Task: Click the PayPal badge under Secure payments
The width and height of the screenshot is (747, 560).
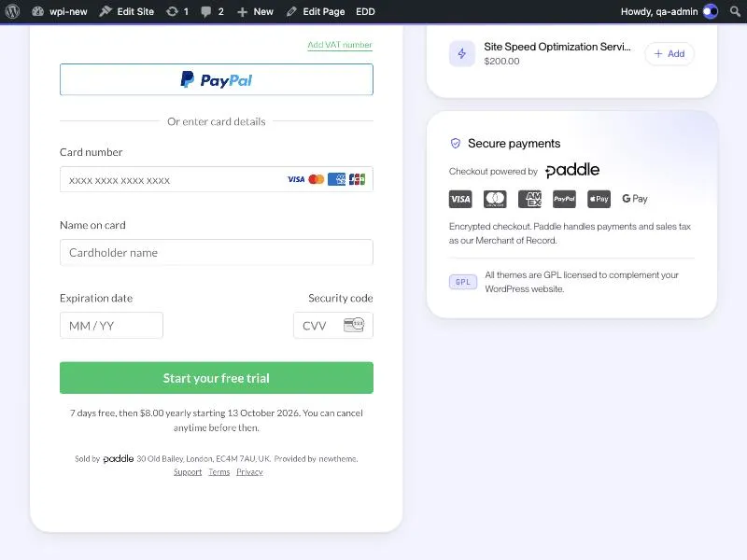Action: (565, 199)
